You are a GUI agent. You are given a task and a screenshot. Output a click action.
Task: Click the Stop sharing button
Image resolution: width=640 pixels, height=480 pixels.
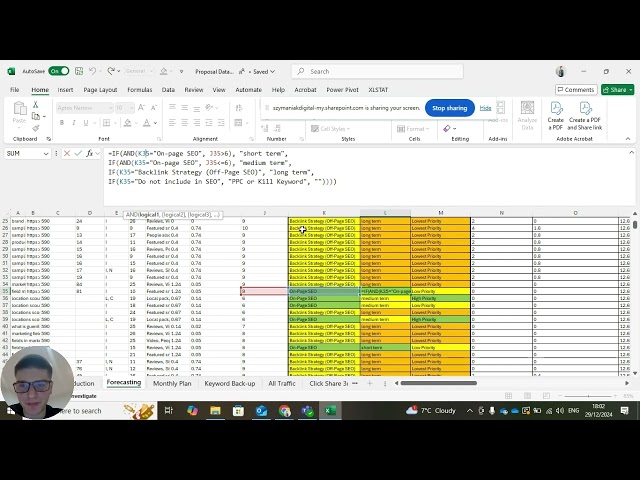coord(449,108)
